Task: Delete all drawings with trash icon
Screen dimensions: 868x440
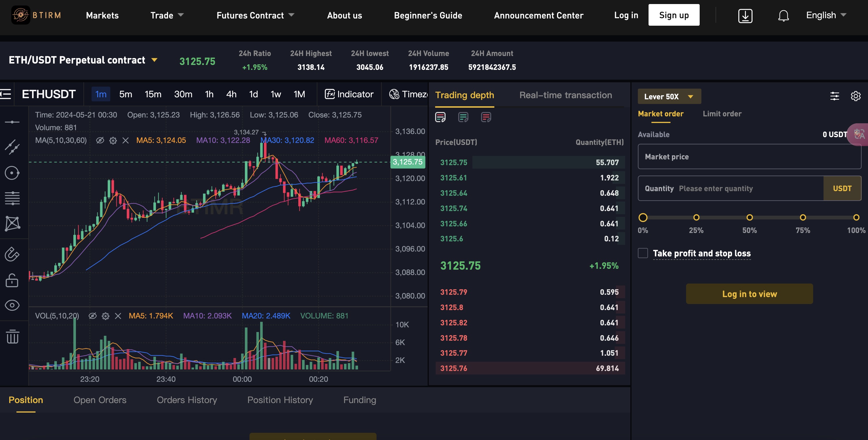Action: [x=12, y=336]
